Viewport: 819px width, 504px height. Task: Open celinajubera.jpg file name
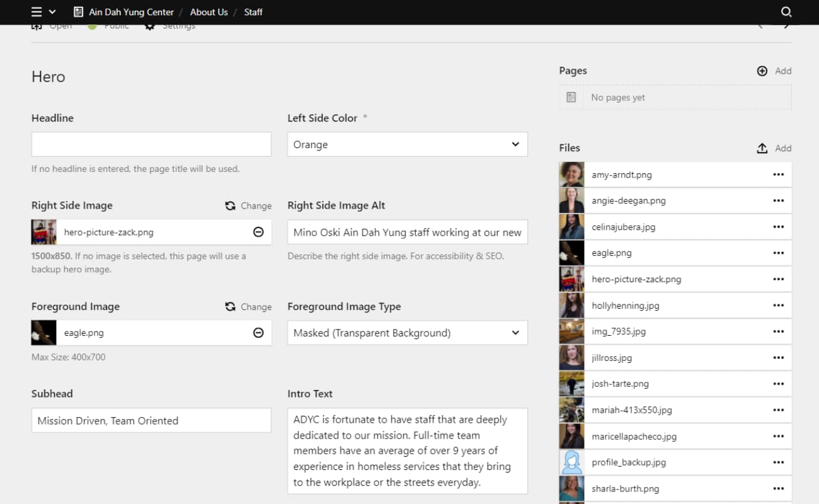[x=624, y=227]
